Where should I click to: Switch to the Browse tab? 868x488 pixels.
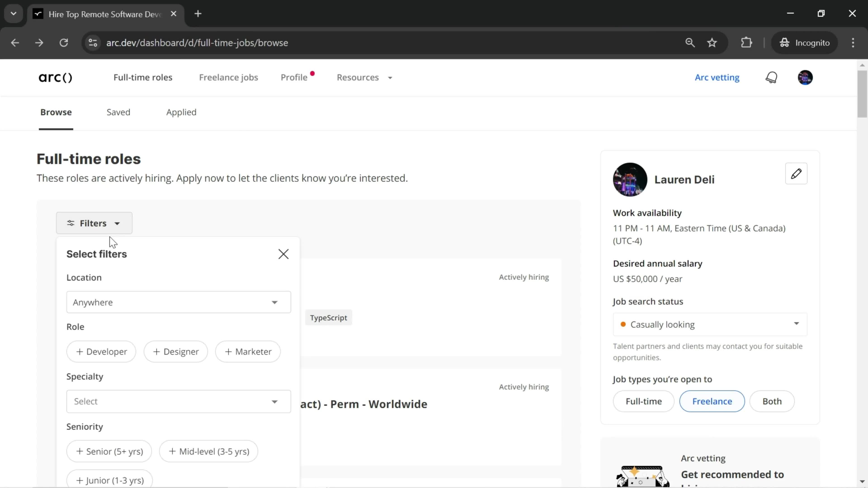click(x=56, y=112)
